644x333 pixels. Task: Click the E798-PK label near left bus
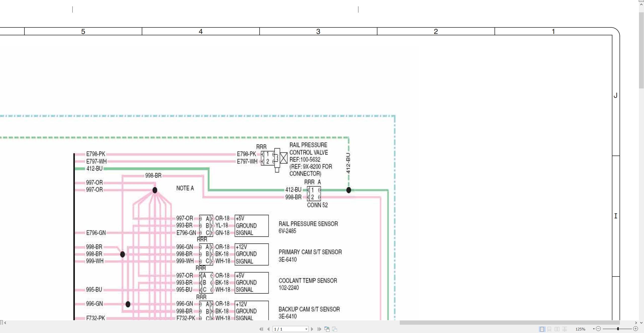click(x=96, y=154)
